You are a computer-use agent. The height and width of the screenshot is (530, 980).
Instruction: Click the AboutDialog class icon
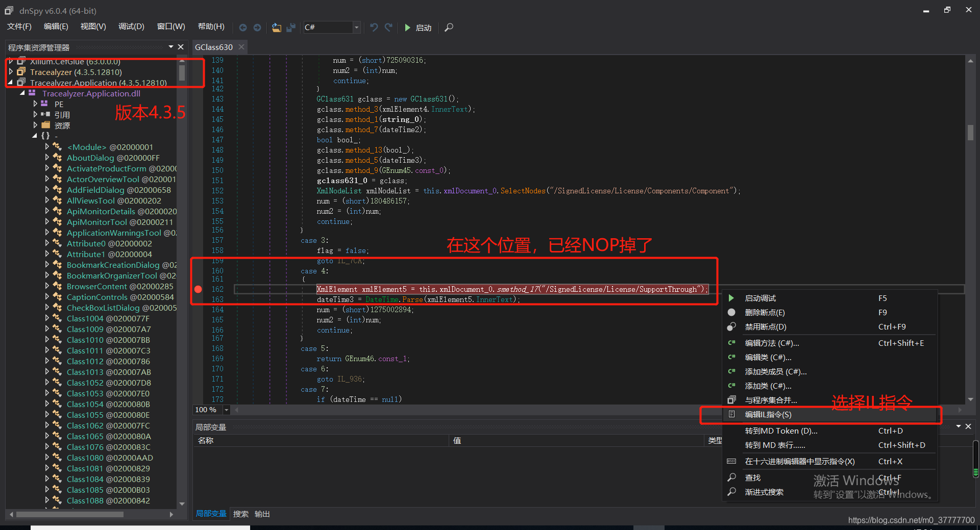tap(57, 158)
